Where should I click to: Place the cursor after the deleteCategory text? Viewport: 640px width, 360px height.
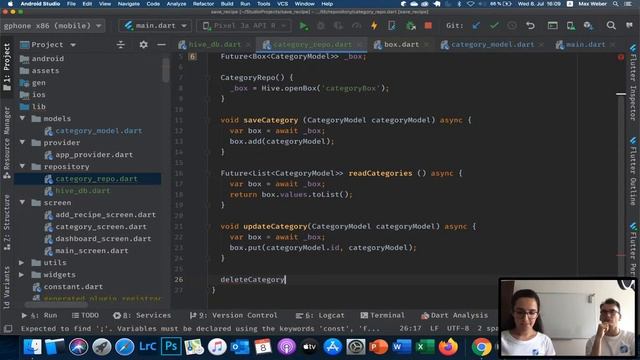click(x=286, y=280)
